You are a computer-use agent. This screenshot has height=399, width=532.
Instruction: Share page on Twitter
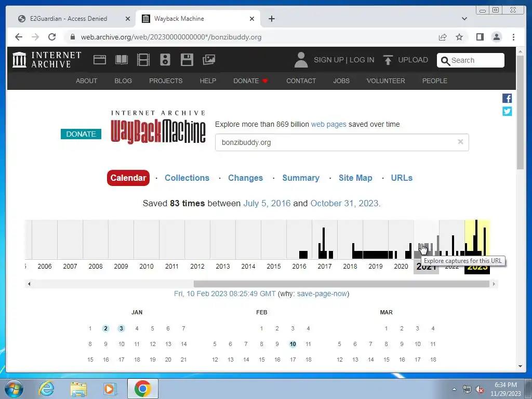click(507, 111)
